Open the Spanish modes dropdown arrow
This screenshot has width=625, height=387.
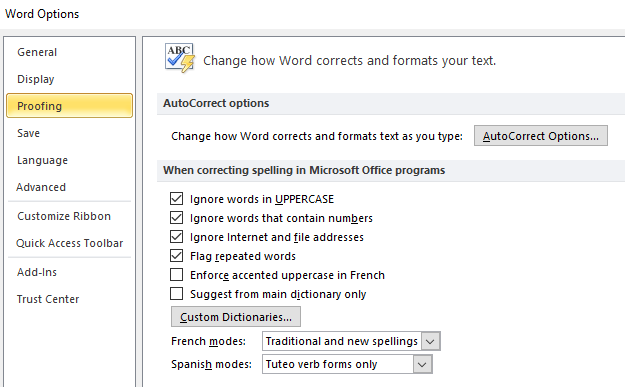point(422,364)
